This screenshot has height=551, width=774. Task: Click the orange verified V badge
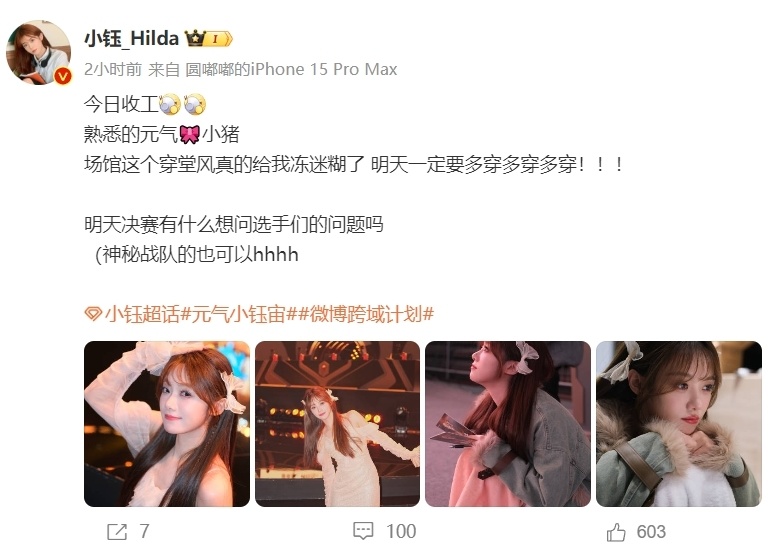(63, 76)
